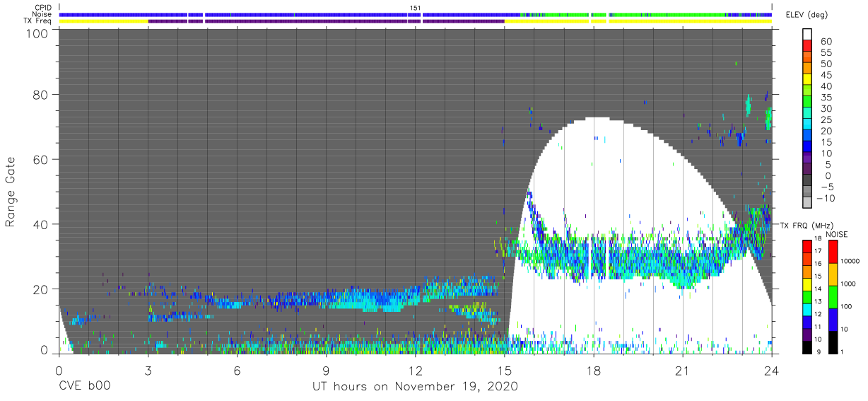Click the purple segment of TX Freq strip
This screenshot has height=401, width=868.
(325, 21)
